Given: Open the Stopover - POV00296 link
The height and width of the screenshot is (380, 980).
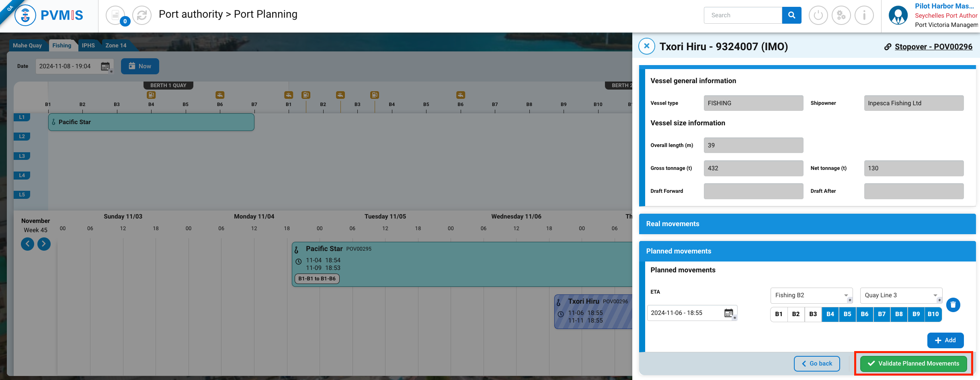Looking at the screenshot, I should point(933,47).
